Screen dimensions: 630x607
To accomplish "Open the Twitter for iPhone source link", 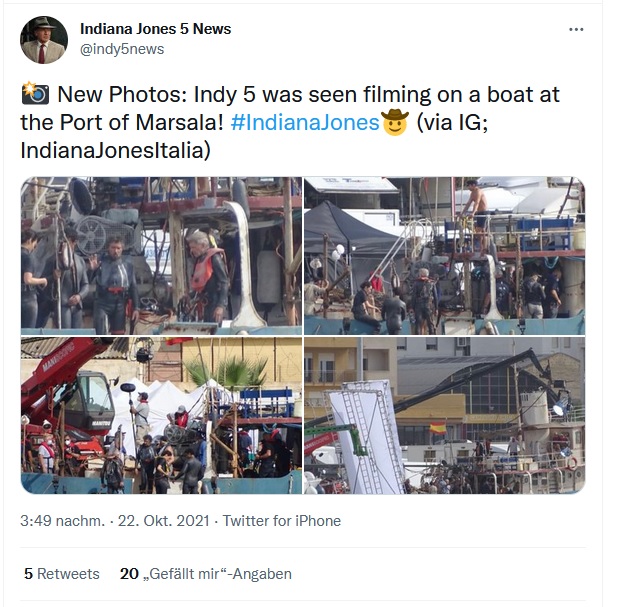I will coord(282,521).
